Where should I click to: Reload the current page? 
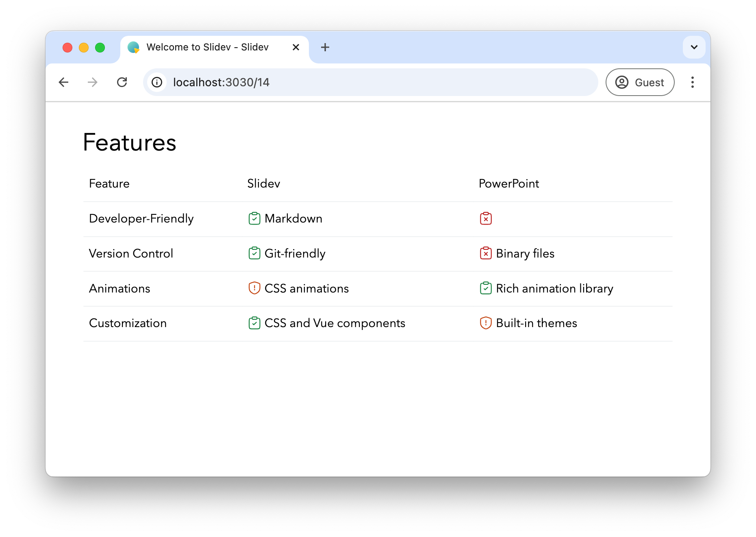[x=122, y=82]
